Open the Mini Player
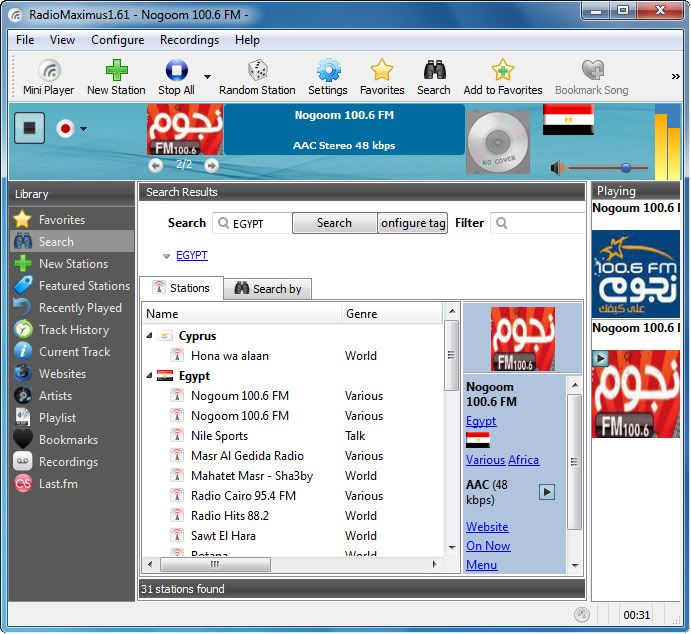The width and height of the screenshot is (691, 634). click(x=48, y=78)
